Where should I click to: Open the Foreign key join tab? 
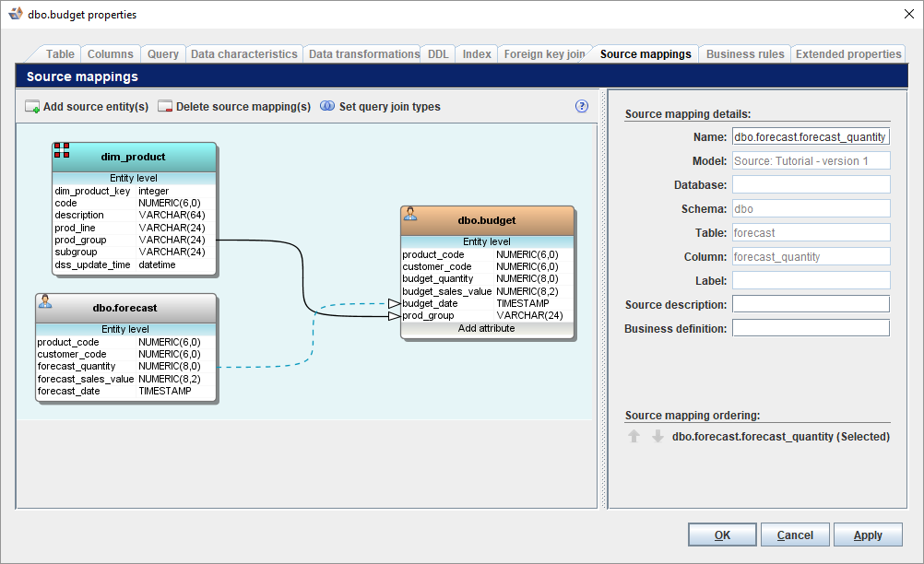click(544, 54)
